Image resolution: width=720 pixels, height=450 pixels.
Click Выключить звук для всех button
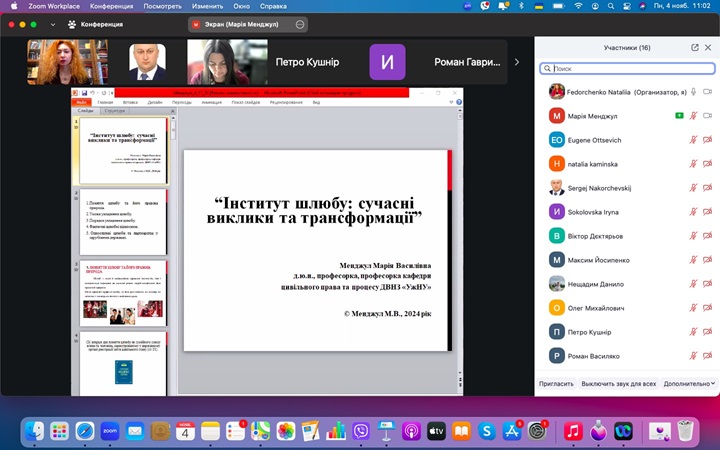pyautogui.click(x=618, y=383)
